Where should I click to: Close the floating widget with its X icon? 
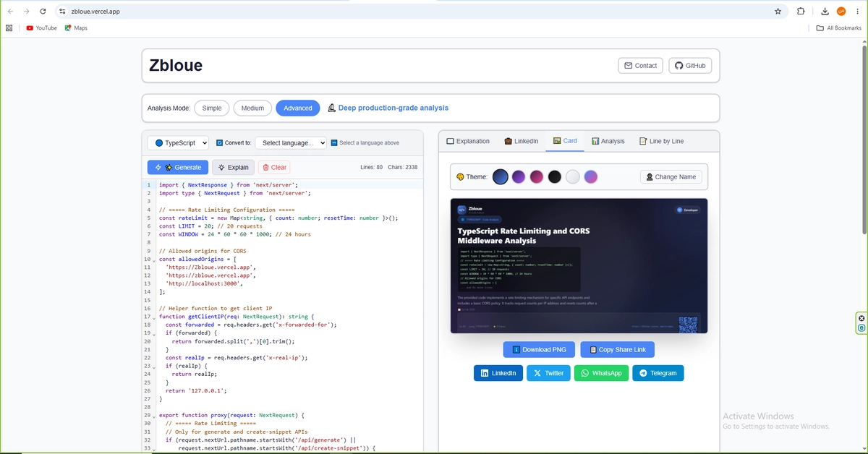tap(861, 318)
